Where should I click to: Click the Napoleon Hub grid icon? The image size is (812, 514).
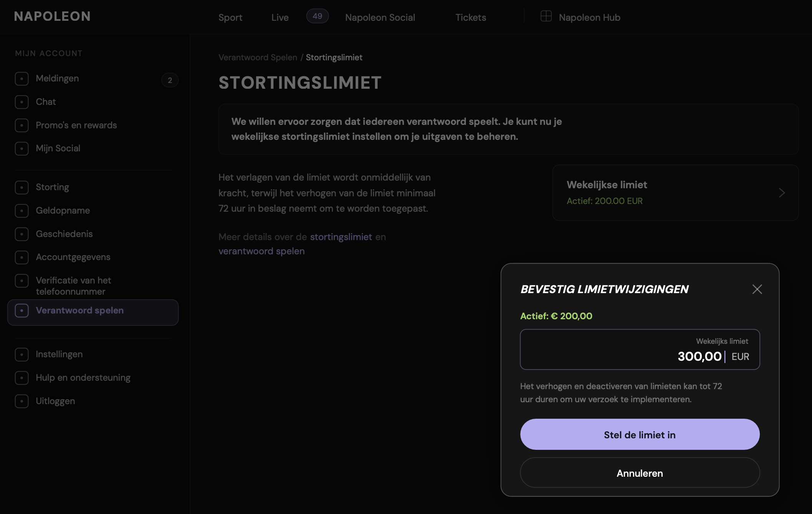[546, 16]
